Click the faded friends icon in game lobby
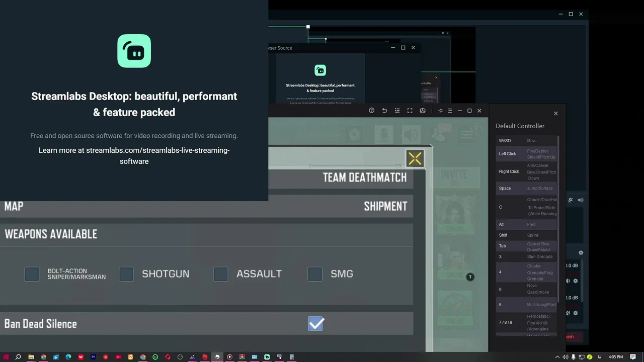Image resolution: width=644 pixels, height=362 pixels. (438, 134)
